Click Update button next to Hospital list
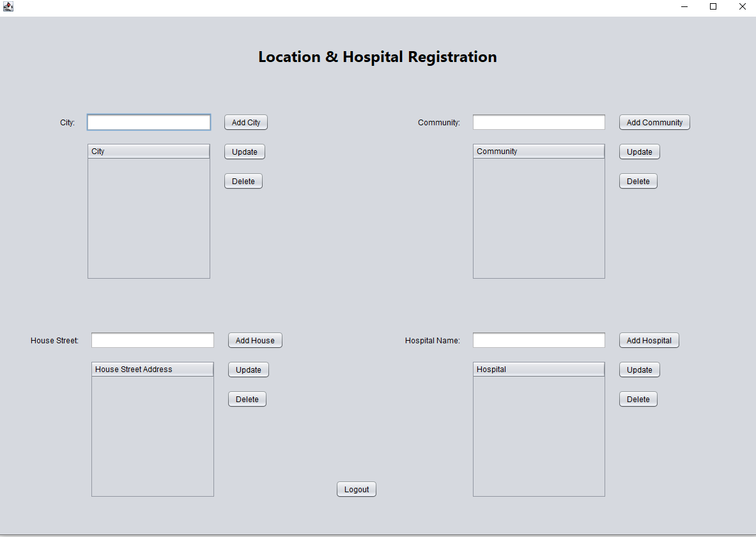Screen dimensions: 756x537 pyautogui.click(x=639, y=370)
